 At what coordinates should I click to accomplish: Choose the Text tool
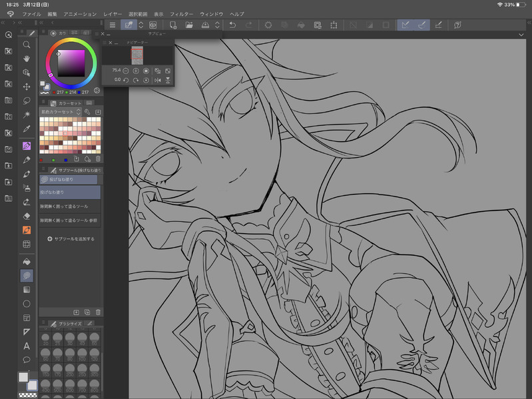(x=27, y=346)
